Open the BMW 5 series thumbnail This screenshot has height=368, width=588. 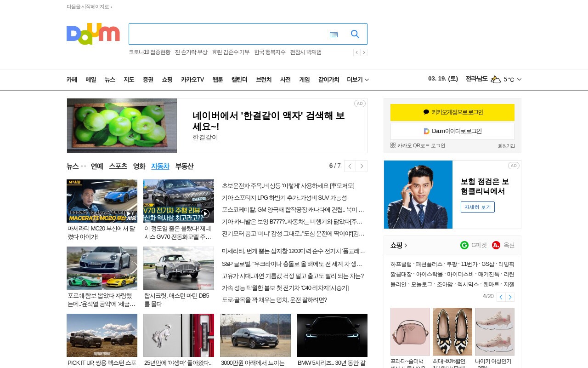point(332,335)
